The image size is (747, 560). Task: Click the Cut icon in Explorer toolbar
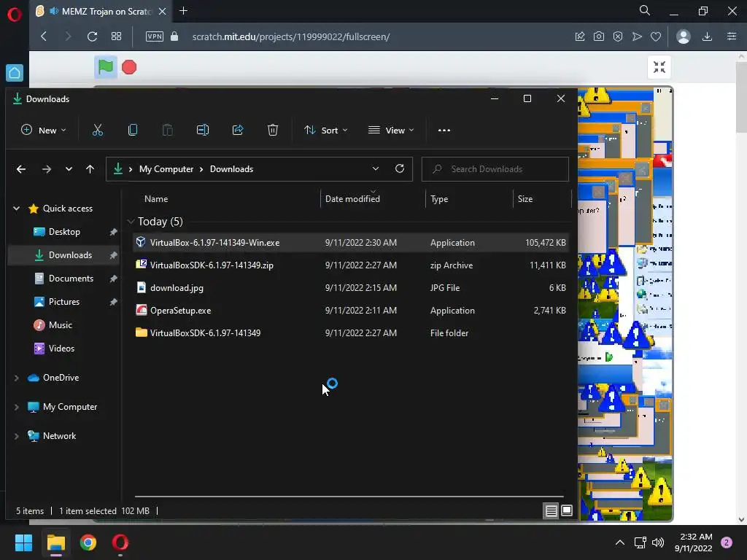97,130
